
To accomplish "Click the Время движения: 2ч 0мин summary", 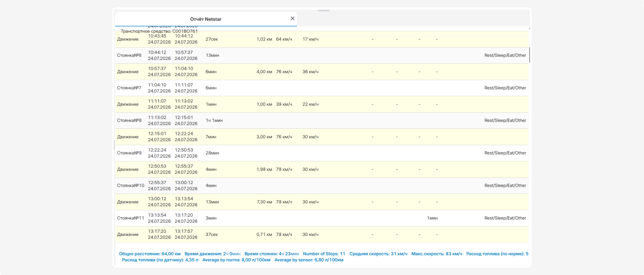I will [212, 254].
